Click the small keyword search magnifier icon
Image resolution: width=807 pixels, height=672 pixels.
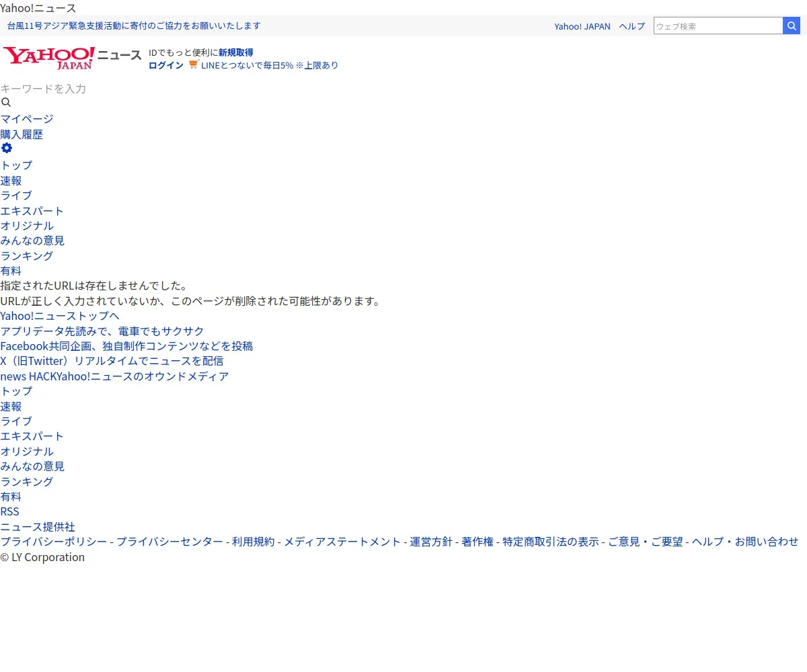[6, 102]
